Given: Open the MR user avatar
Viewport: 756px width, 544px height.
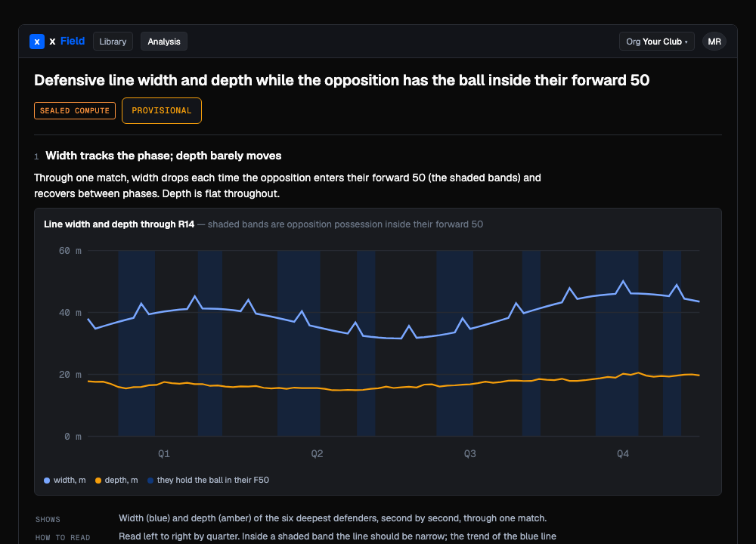Looking at the screenshot, I should (x=714, y=42).
